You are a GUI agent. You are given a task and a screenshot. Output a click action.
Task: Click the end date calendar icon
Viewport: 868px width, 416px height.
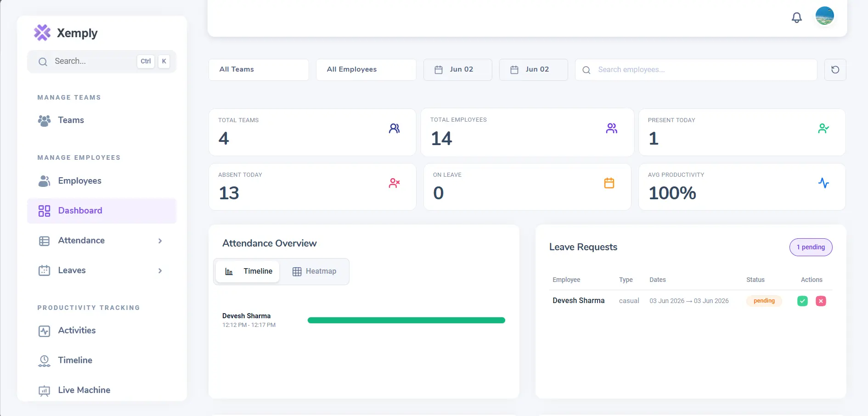click(514, 70)
